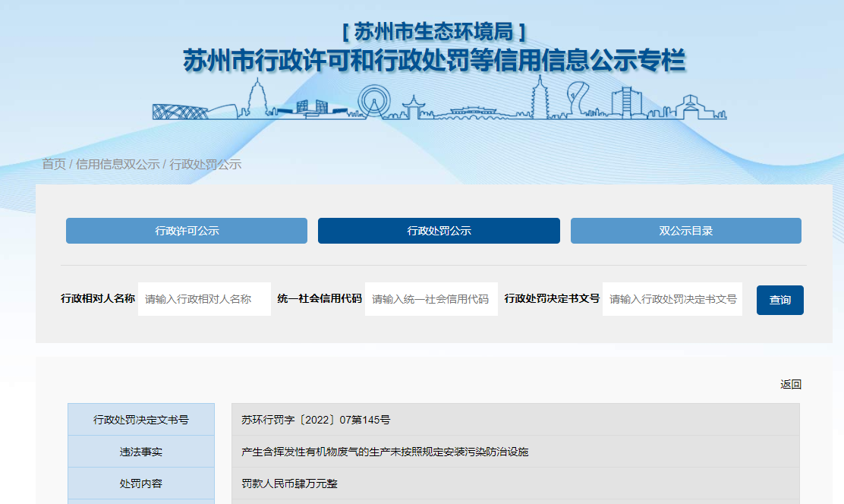Open 信用信息双公示 breadcrumb link
Viewport: 844px width, 504px height.
tap(118, 164)
